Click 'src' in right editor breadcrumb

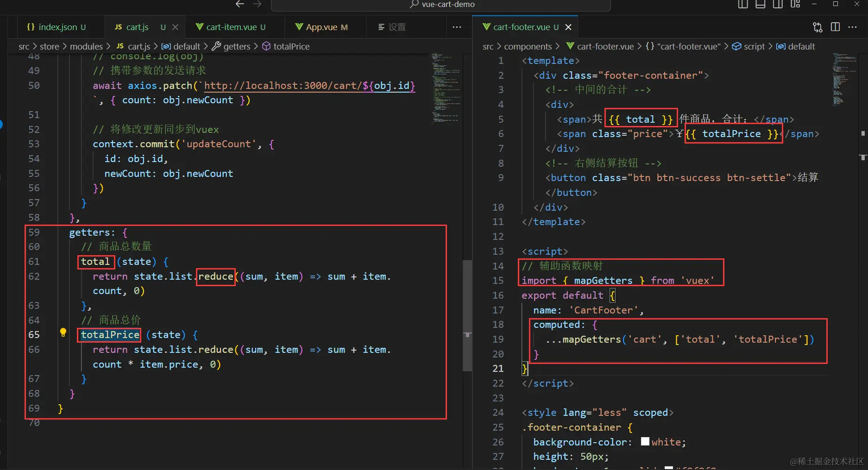(488, 46)
